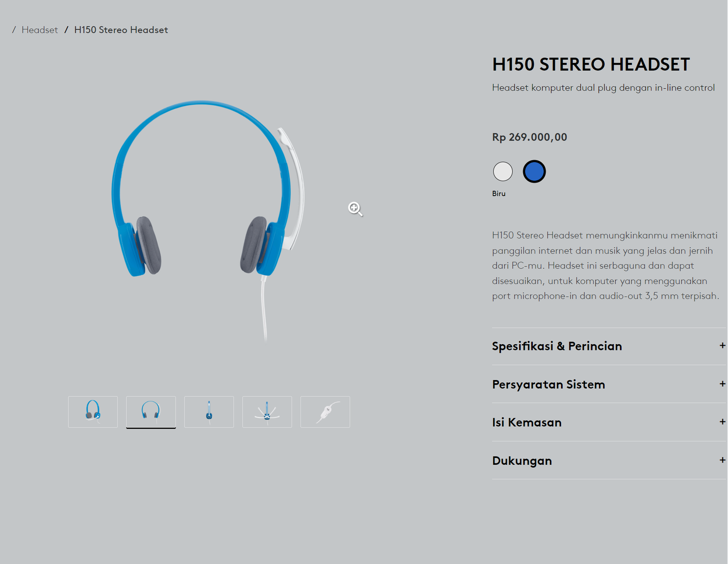
Task: Expand Isi Kemasan section
Action: click(x=609, y=422)
